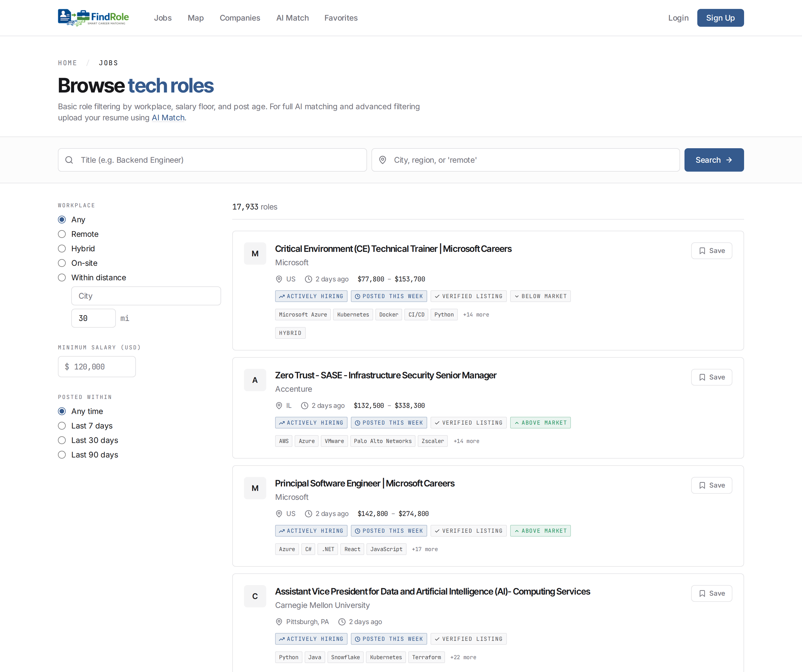Select Last 7 days filter
The height and width of the screenshot is (672, 802).
coord(62,426)
